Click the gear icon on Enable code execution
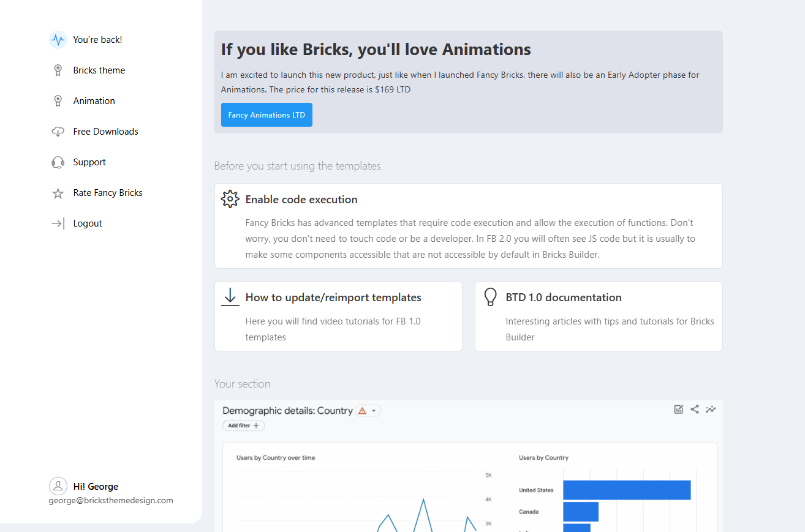 [x=230, y=199]
